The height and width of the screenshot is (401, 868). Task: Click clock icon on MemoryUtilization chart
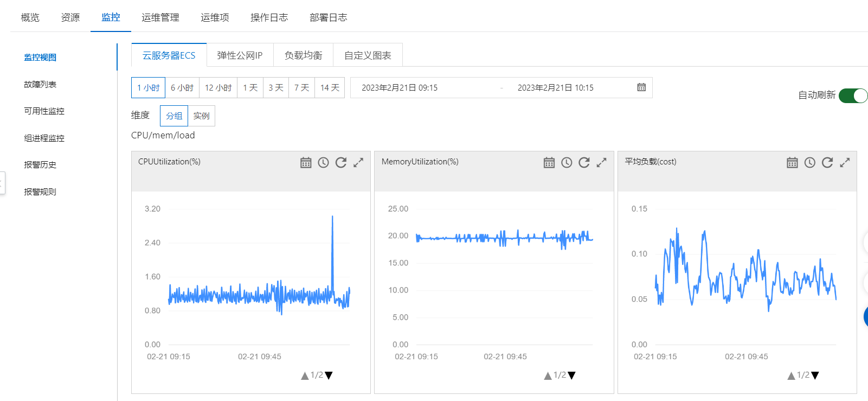(x=567, y=162)
